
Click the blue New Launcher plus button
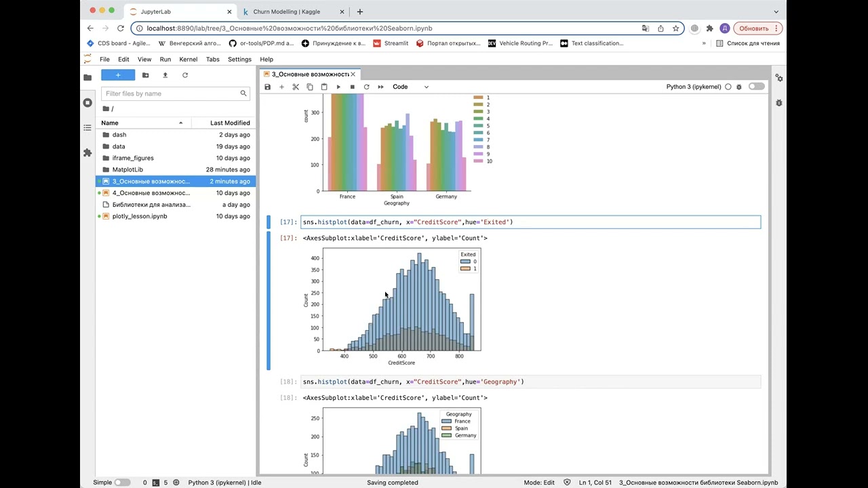(118, 75)
